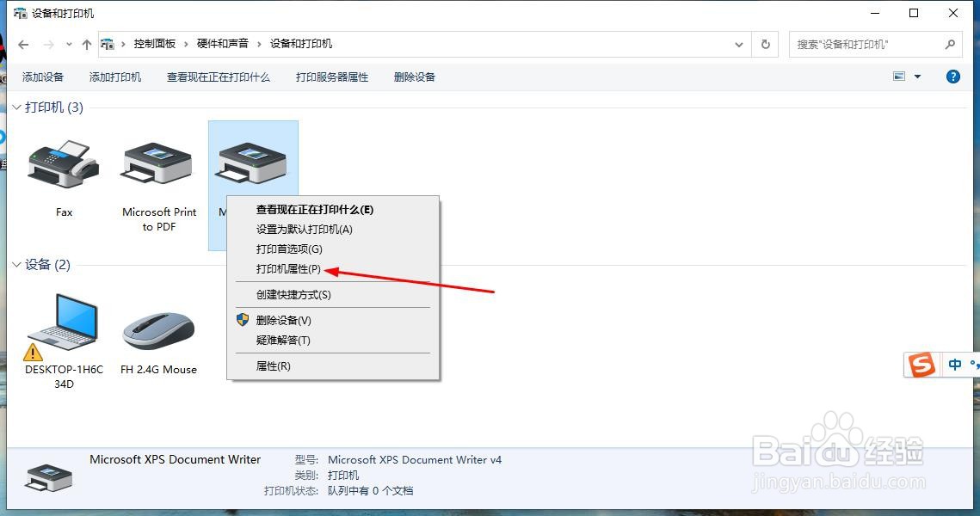Select the FH 2.4G Mouse device

(x=157, y=331)
